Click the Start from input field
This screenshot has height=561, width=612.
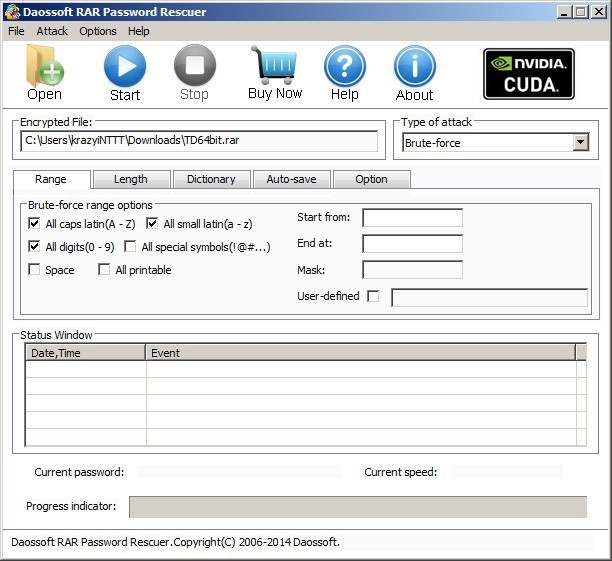[x=412, y=218]
